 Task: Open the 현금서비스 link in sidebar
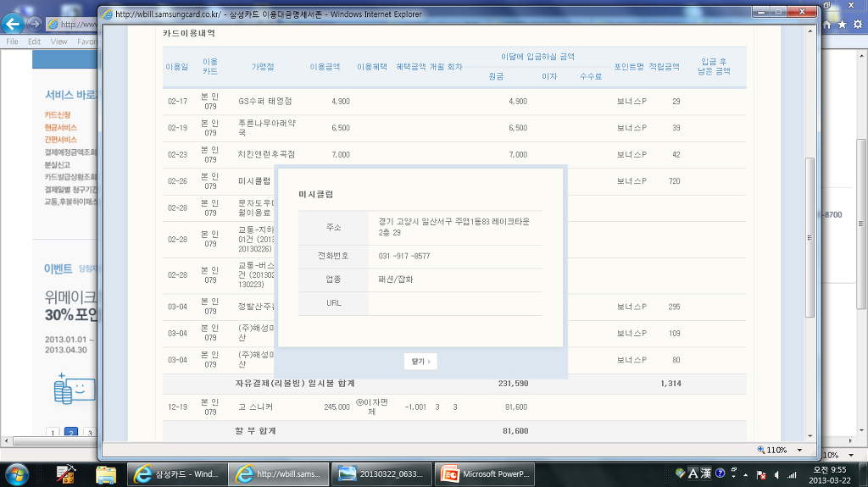(60, 127)
